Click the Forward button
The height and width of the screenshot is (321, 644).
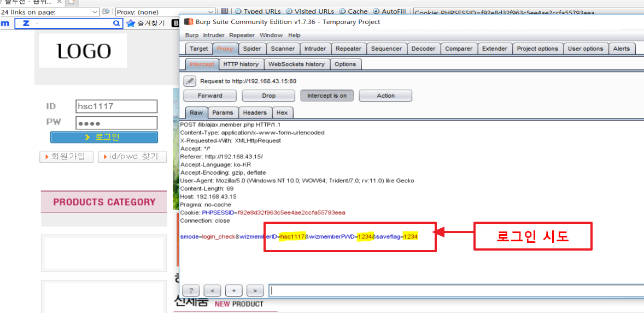tap(210, 96)
